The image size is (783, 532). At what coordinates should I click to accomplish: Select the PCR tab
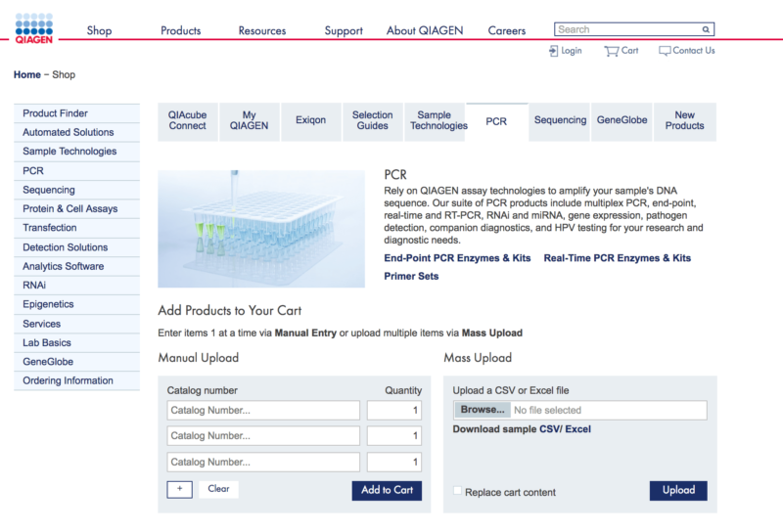tap(496, 122)
